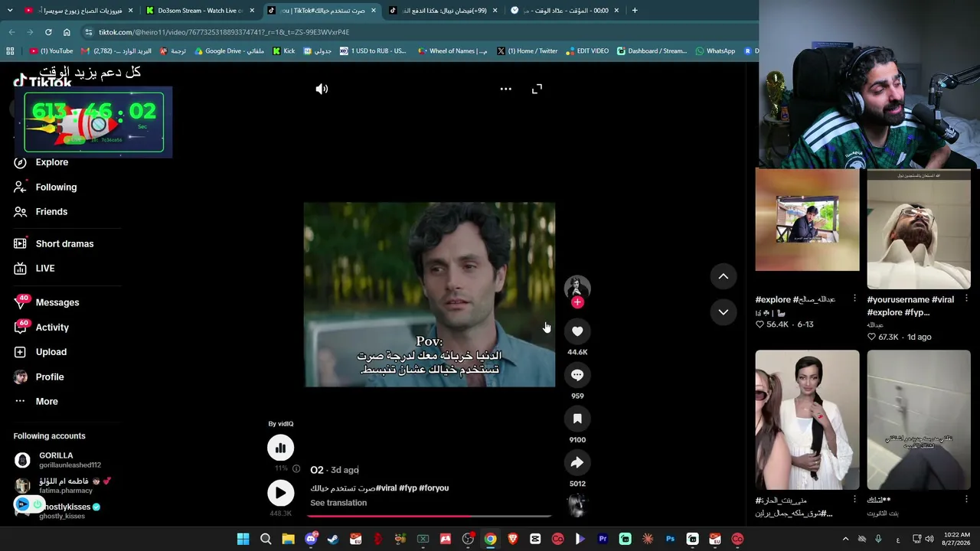The width and height of the screenshot is (980, 551).
Task: Open options for the 56.4K likes video
Action: tap(855, 298)
